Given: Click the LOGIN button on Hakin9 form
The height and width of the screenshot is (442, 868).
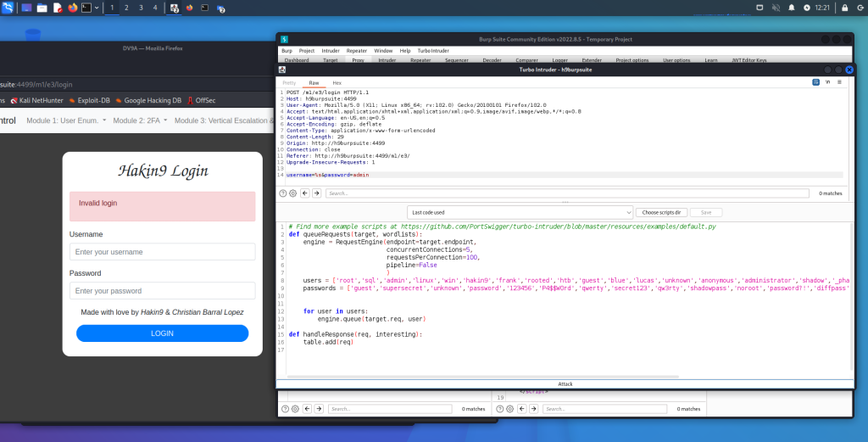Looking at the screenshot, I should coord(162,333).
